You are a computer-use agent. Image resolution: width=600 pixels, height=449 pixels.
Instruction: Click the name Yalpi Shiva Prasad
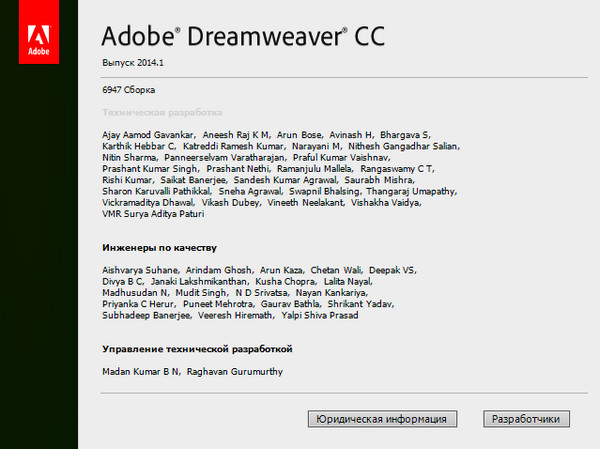point(320,316)
